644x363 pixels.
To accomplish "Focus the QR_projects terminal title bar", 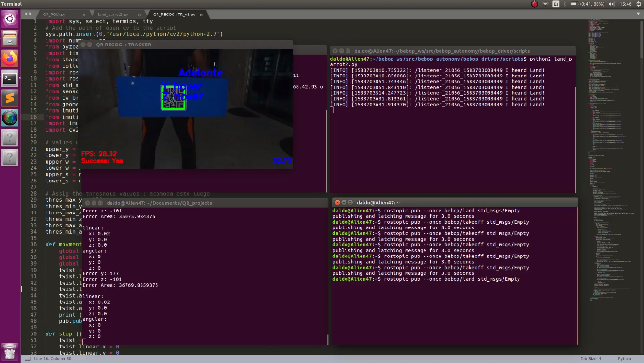I will (204, 203).
